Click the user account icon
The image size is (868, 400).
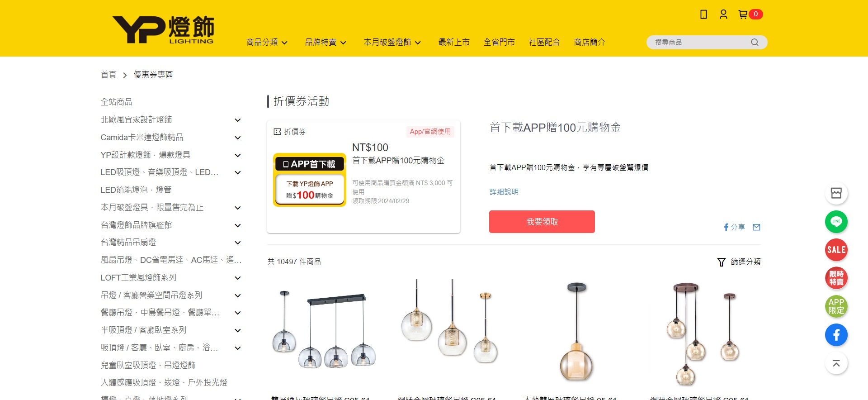click(x=723, y=14)
